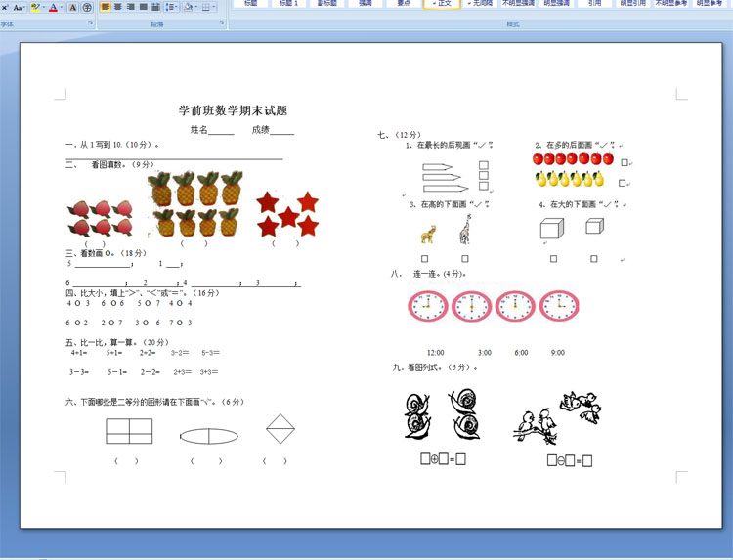Click the enclosed character icon

[87, 8]
